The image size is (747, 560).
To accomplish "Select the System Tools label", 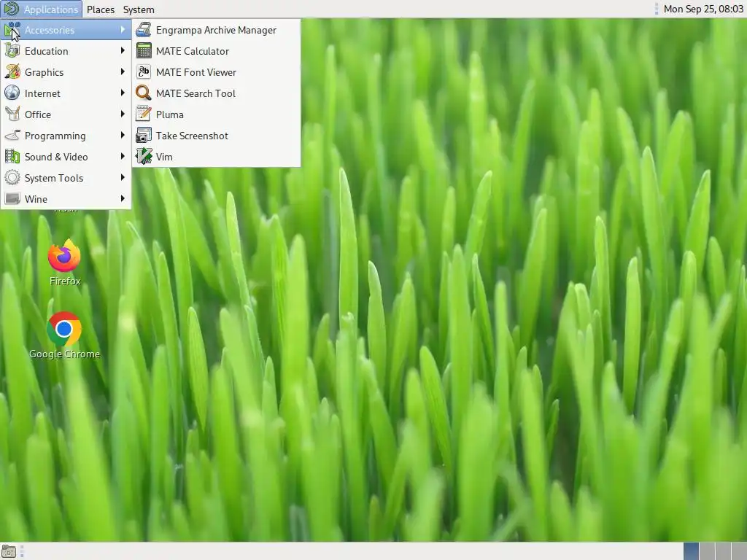I will click(54, 178).
